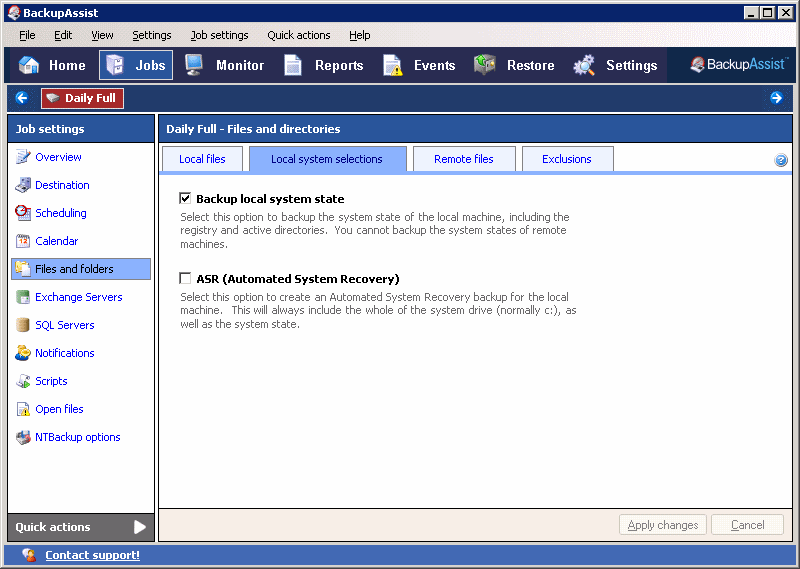Click the Cancel button
Screen dimensions: 800x569
(x=747, y=525)
